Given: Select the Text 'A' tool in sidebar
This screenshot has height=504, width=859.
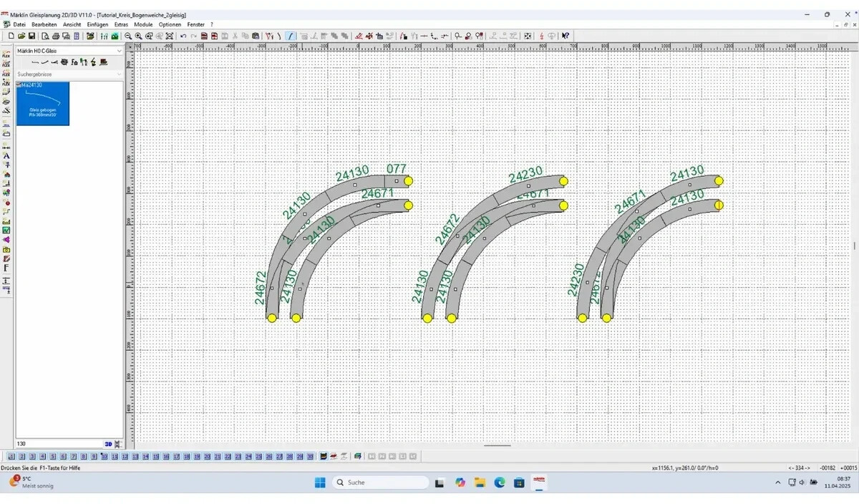Looking at the screenshot, I should 6,155.
